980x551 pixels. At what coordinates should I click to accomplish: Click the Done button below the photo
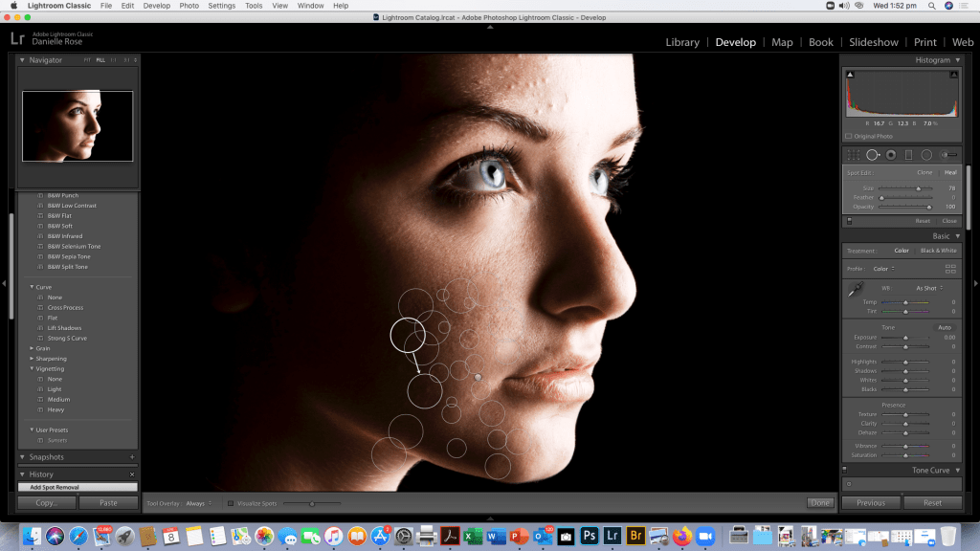[x=820, y=503]
